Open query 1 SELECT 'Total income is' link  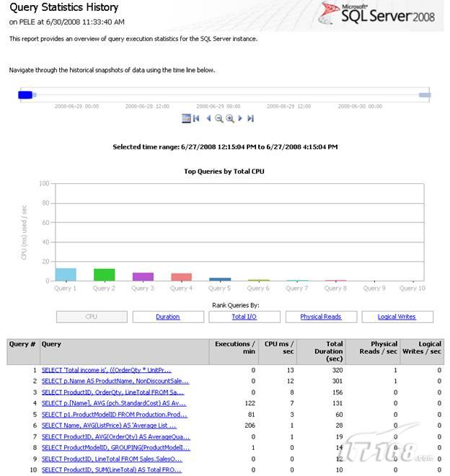coord(106,370)
